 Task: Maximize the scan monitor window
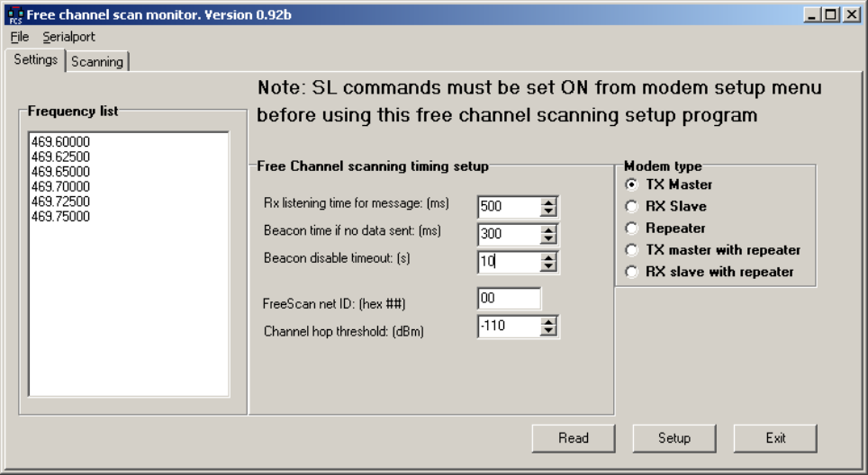(x=831, y=14)
